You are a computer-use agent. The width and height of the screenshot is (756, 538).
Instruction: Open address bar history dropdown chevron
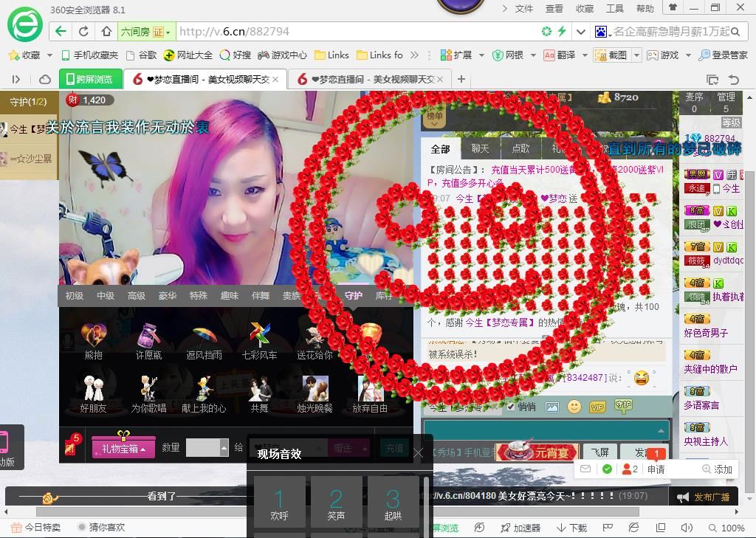click(x=581, y=32)
